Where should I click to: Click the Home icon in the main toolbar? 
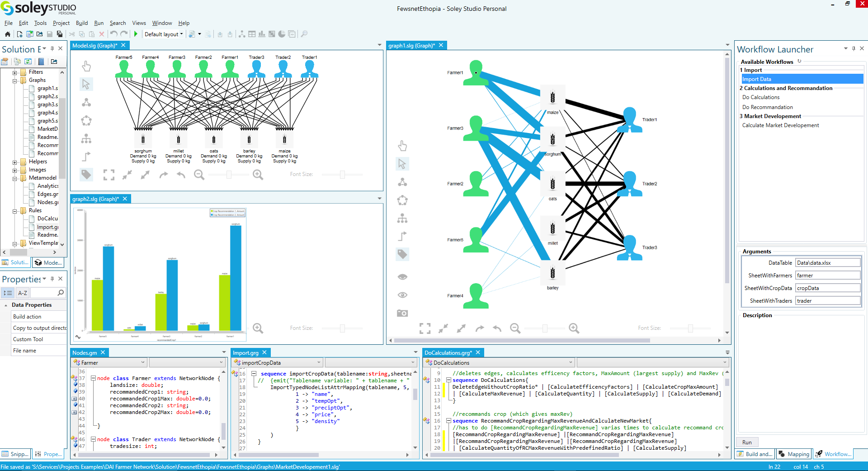[8, 34]
